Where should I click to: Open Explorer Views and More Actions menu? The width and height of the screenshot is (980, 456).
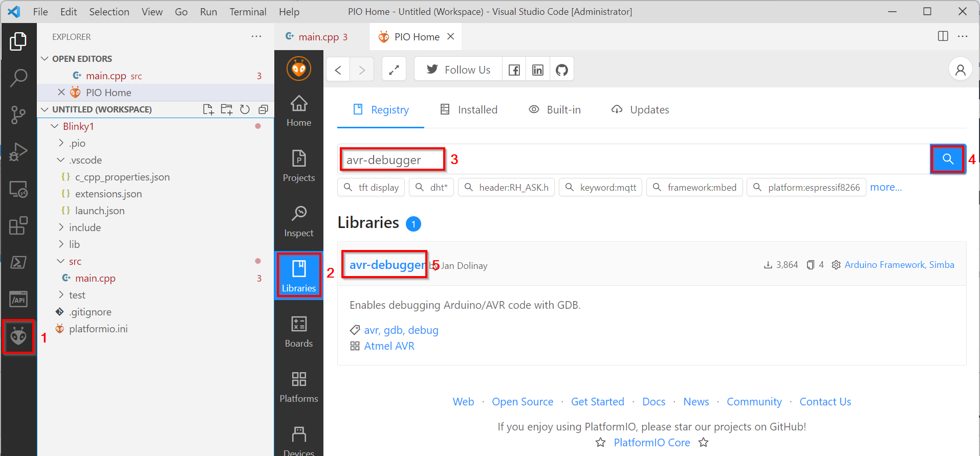coord(256,36)
